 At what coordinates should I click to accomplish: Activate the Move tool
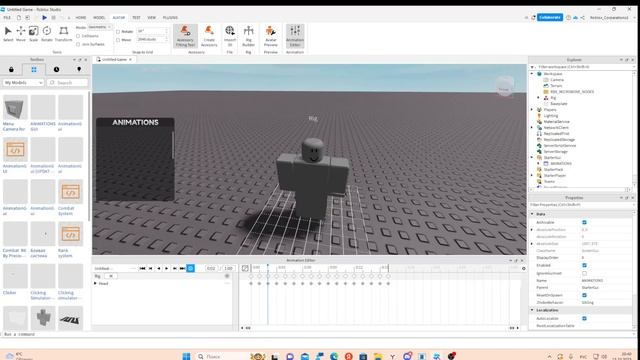(20, 33)
